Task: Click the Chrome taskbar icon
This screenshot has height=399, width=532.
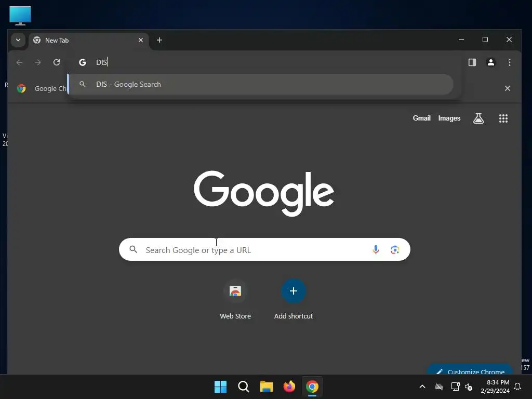Action: 312,387
